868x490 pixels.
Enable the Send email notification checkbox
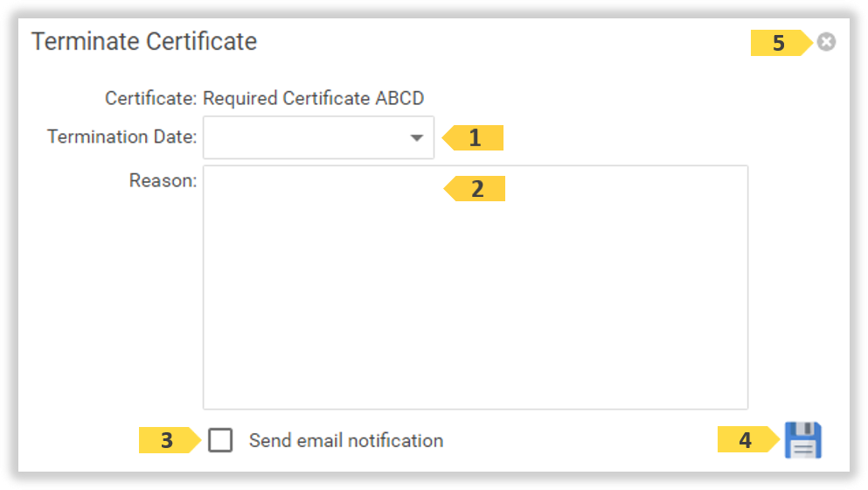[x=220, y=440]
